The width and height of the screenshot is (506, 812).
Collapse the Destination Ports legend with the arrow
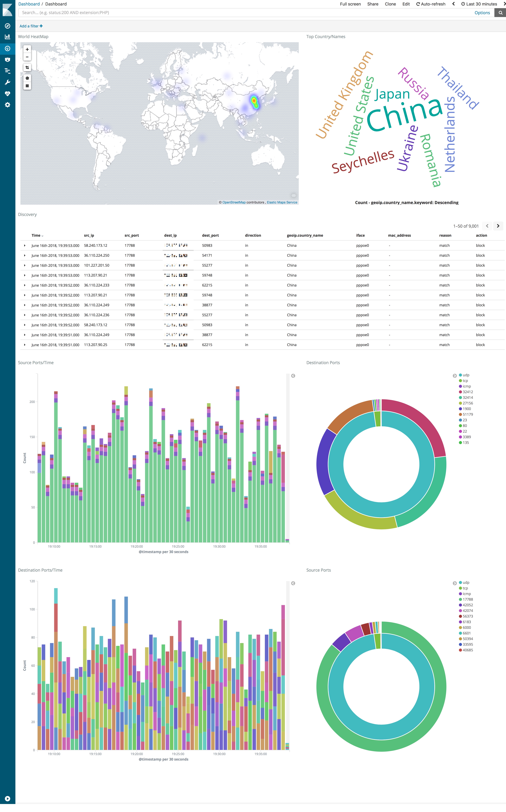[454, 376]
